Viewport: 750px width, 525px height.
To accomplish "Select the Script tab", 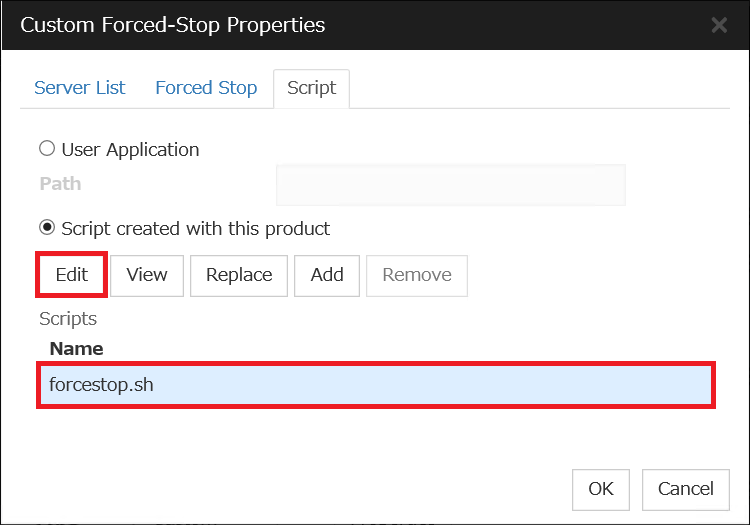I will pyautogui.click(x=311, y=88).
